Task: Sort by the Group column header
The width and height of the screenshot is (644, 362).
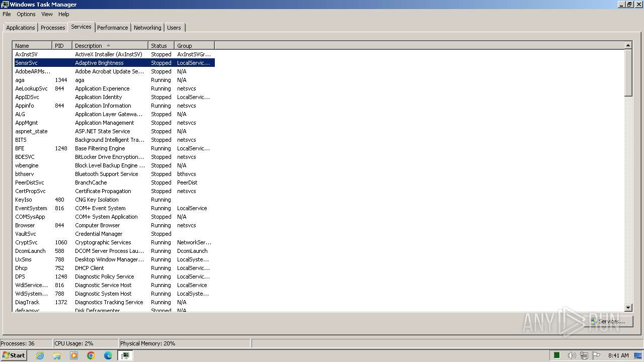Action: click(x=194, y=45)
